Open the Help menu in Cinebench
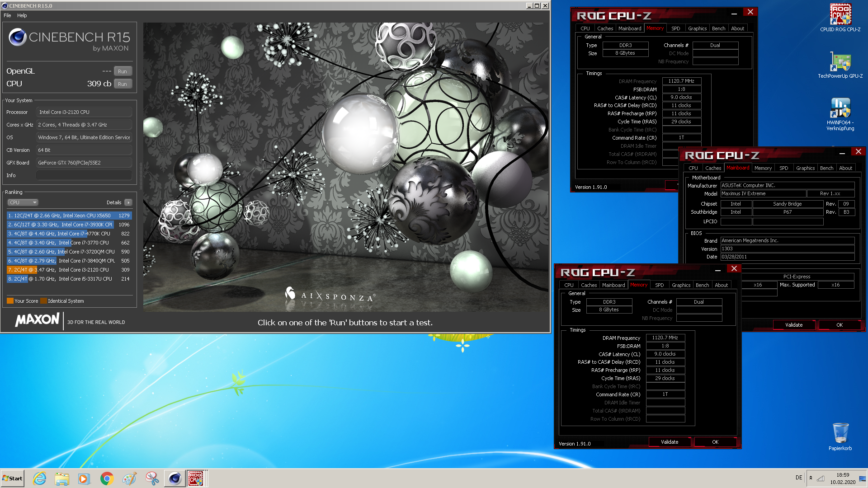This screenshot has height=488, width=868. pos(22,15)
